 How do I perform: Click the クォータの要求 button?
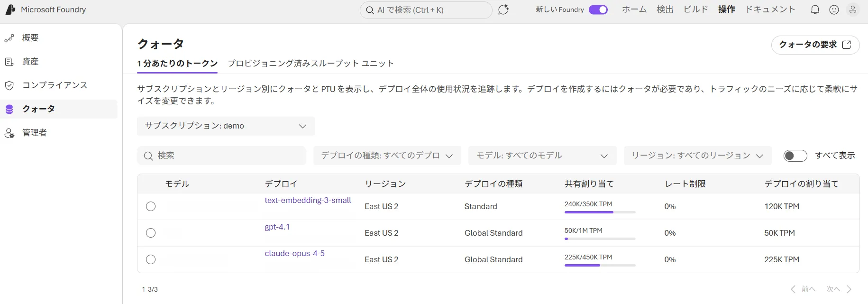815,45
